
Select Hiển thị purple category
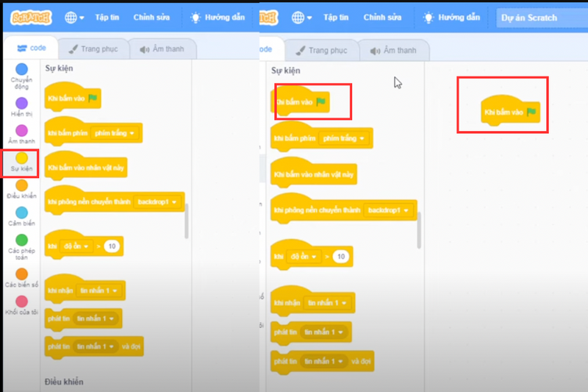coord(21,107)
